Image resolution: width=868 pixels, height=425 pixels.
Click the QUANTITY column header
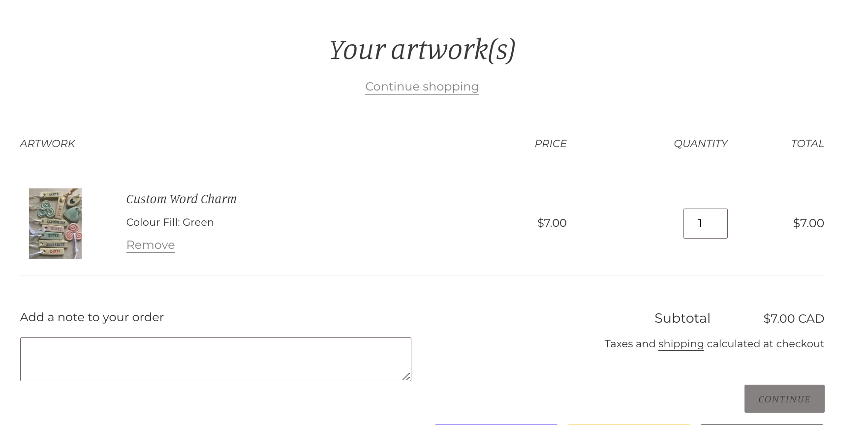[700, 144]
